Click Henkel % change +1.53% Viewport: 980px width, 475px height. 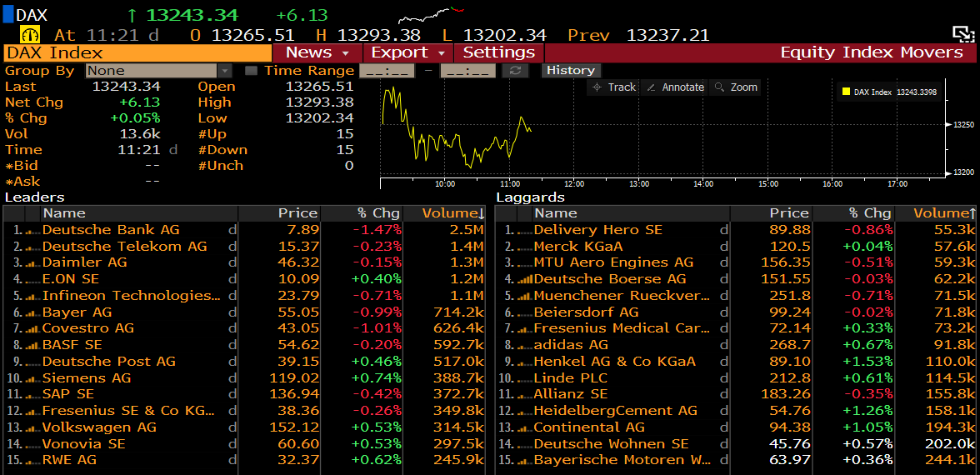click(868, 362)
